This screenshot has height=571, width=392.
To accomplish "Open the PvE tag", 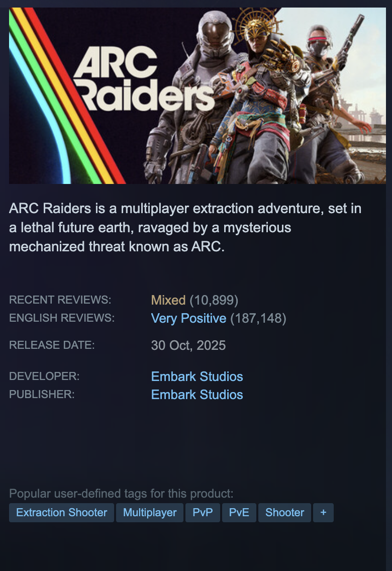I will [239, 512].
